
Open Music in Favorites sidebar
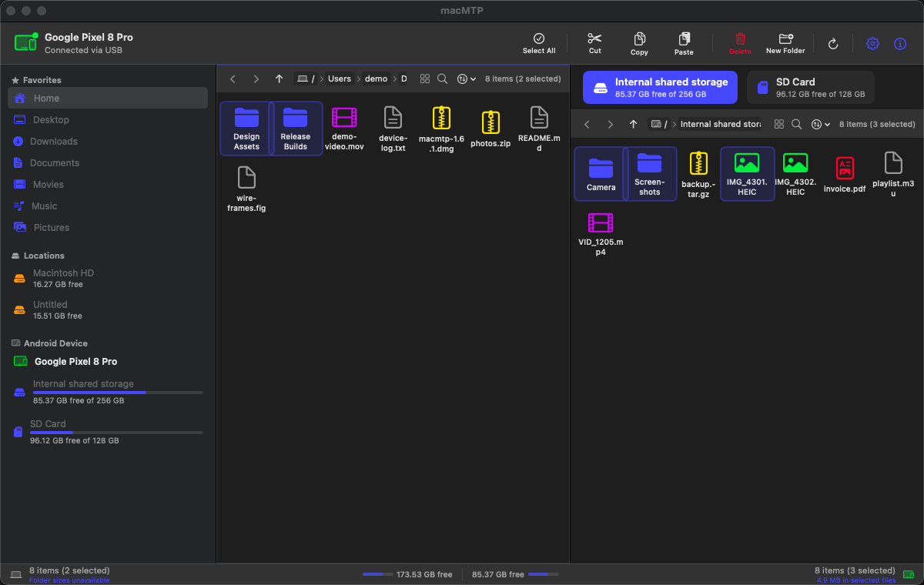(108, 206)
